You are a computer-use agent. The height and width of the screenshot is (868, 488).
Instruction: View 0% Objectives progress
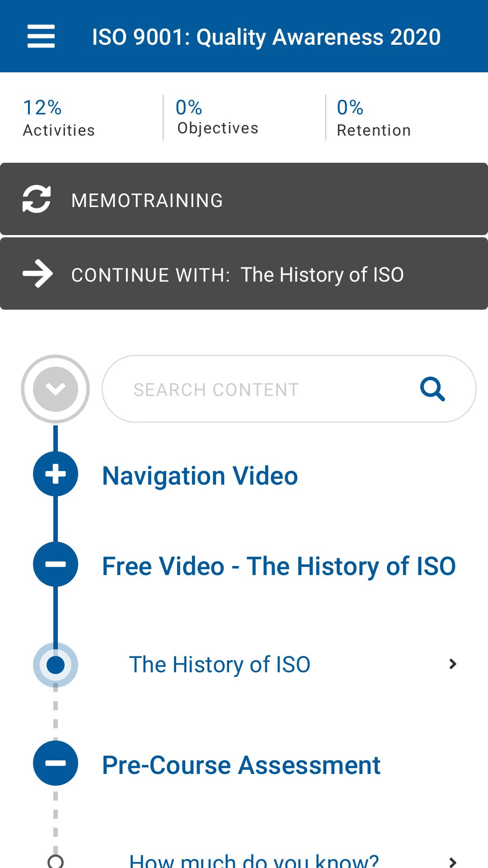click(217, 117)
